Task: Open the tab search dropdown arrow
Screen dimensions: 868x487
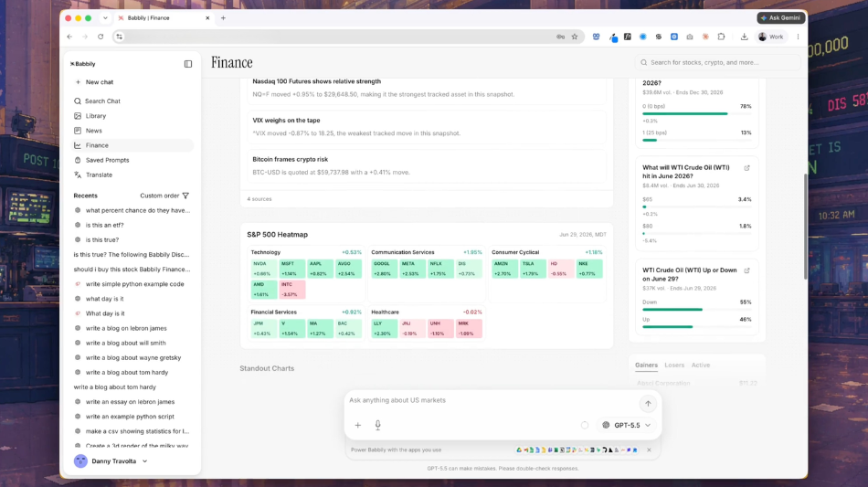Action: tap(105, 17)
